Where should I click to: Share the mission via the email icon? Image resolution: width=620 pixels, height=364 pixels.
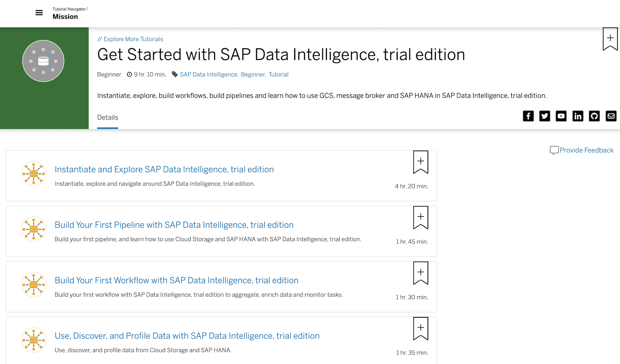tap(611, 116)
